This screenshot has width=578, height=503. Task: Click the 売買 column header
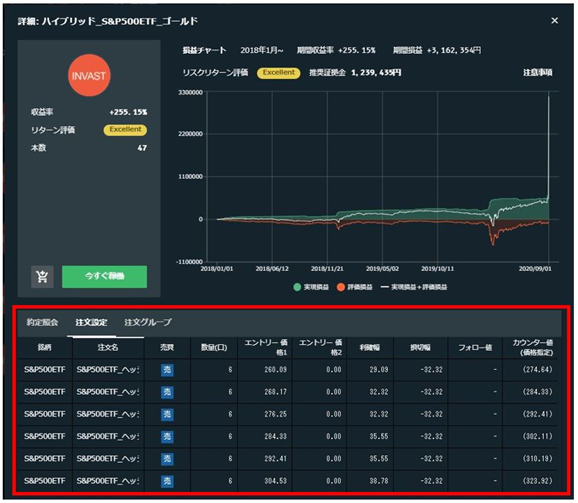(167, 347)
